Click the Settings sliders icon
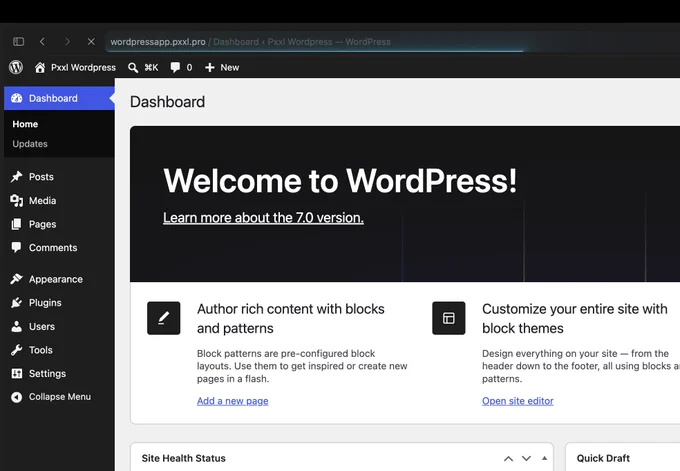 [x=16, y=373]
